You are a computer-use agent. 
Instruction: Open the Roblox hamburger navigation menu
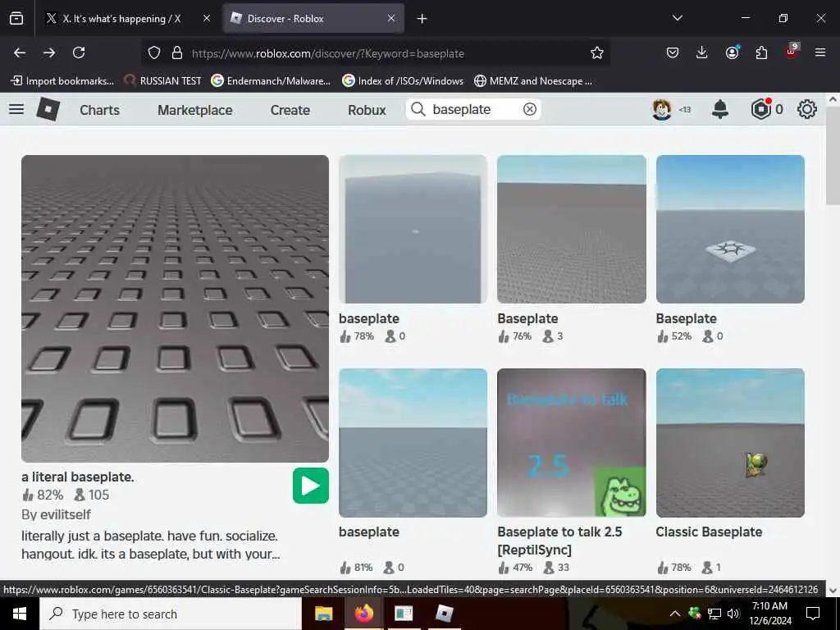pos(16,109)
